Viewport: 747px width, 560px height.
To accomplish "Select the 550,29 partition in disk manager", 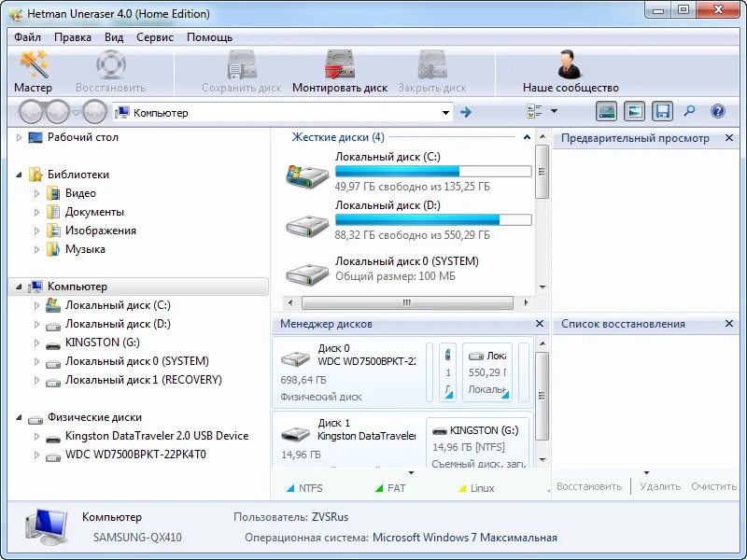I will tap(487, 372).
